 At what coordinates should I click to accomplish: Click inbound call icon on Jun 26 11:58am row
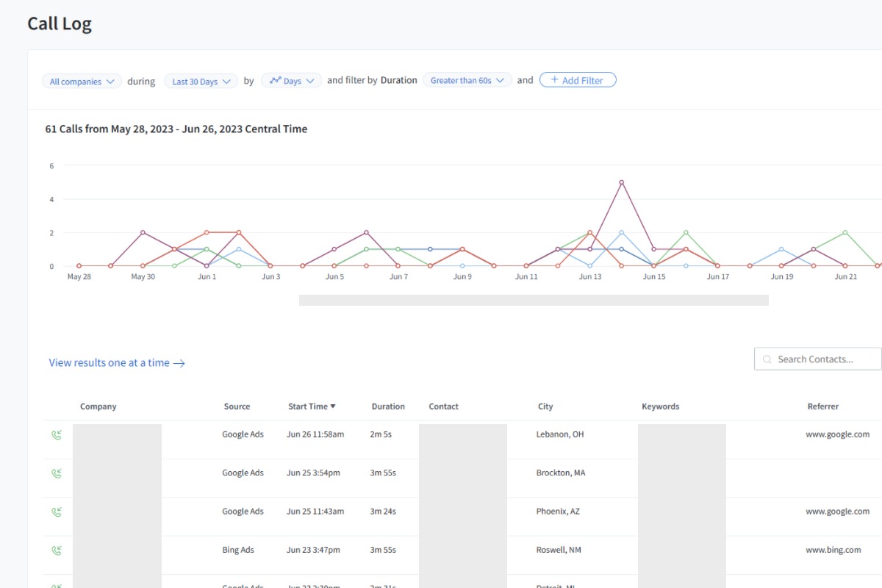(57, 434)
